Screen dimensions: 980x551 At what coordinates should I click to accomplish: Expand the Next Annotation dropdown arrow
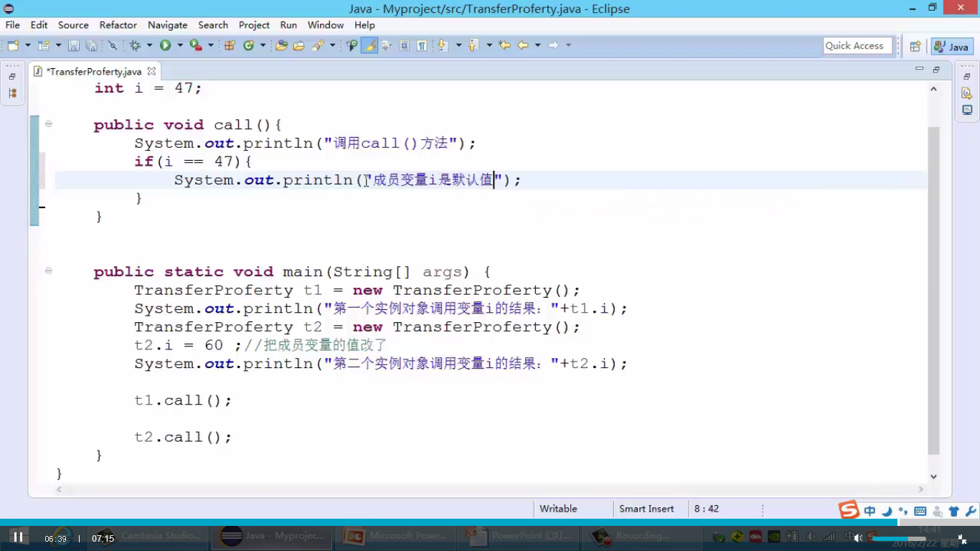click(458, 45)
